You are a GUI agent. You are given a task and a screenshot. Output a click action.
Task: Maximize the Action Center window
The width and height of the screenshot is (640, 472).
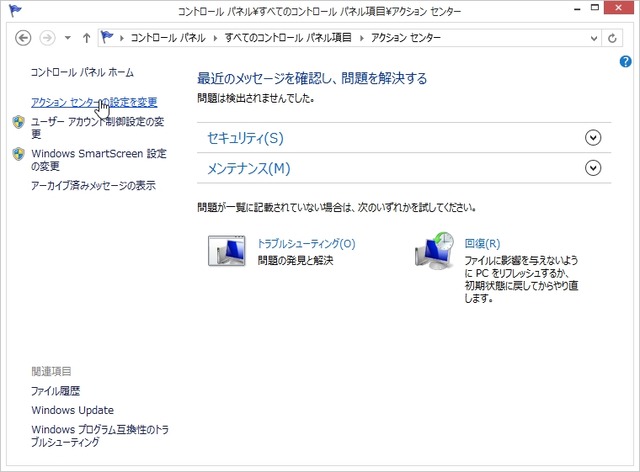click(595, 8)
